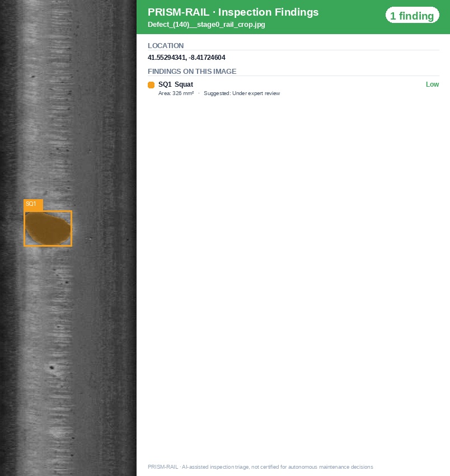
Task: Click the orange SQ1 defect region on the rail
Action: [x=48, y=228]
